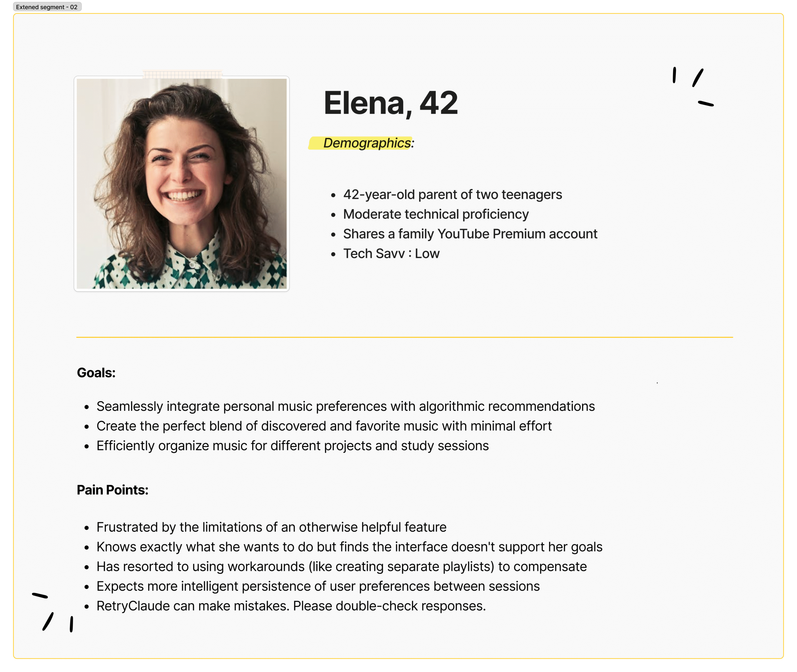Screen dimensions: 797x672
Task: Click the 'Pain Points:' heading
Action: coord(112,490)
